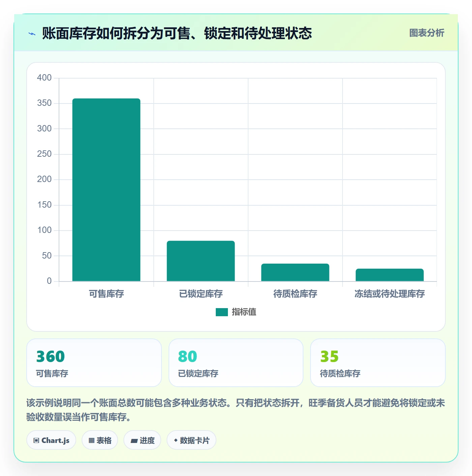This screenshot has height=476, width=472.
Task: Click the 待质检库存 bar in the chart
Action: 295,272
